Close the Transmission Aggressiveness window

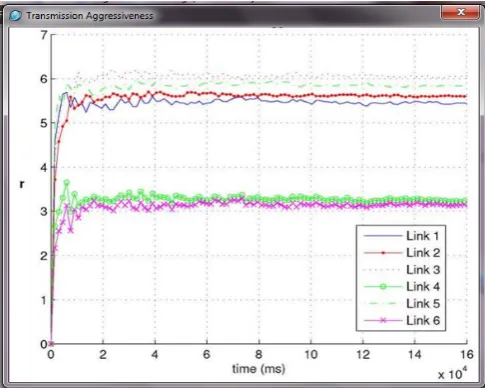coord(461,12)
